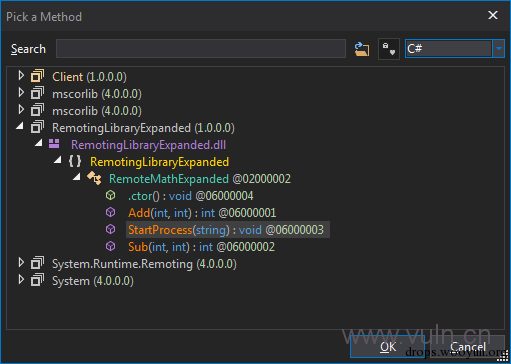Expand the Client (1.0.0.0) assembly node
The height and width of the screenshot is (364, 511).
coord(21,76)
